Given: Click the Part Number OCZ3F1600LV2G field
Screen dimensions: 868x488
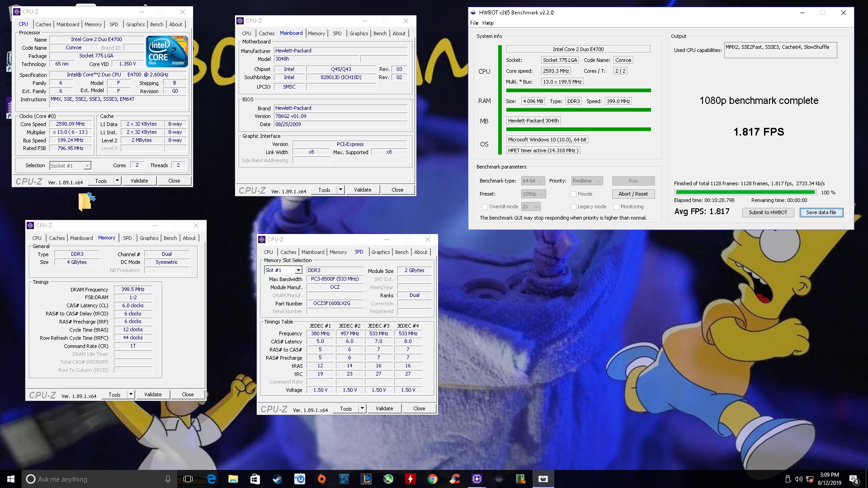Looking at the screenshot, I should pyautogui.click(x=335, y=303).
